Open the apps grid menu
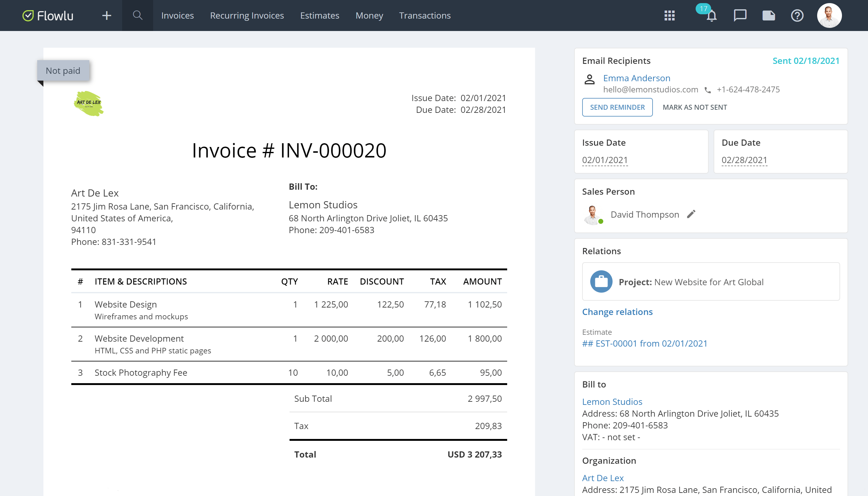 pos(669,15)
